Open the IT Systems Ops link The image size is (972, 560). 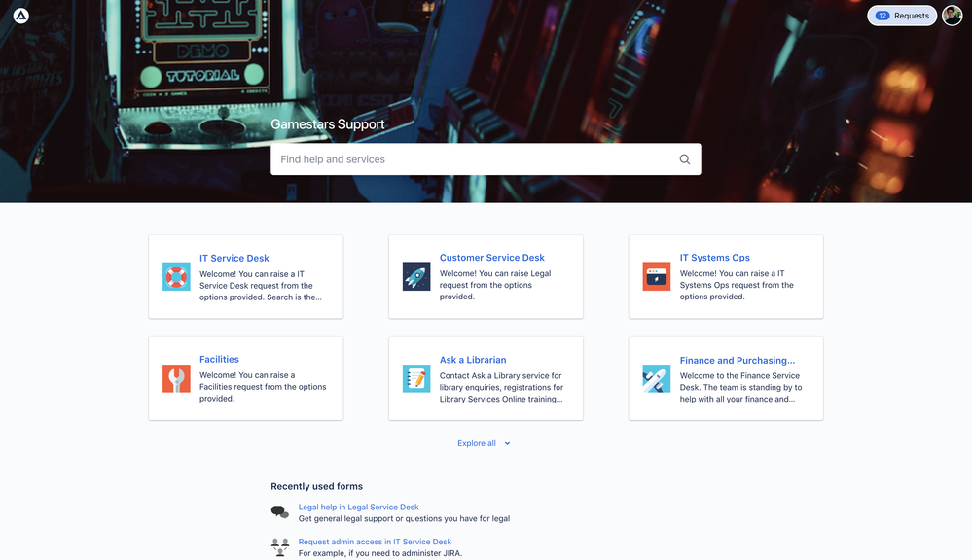(715, 257)
